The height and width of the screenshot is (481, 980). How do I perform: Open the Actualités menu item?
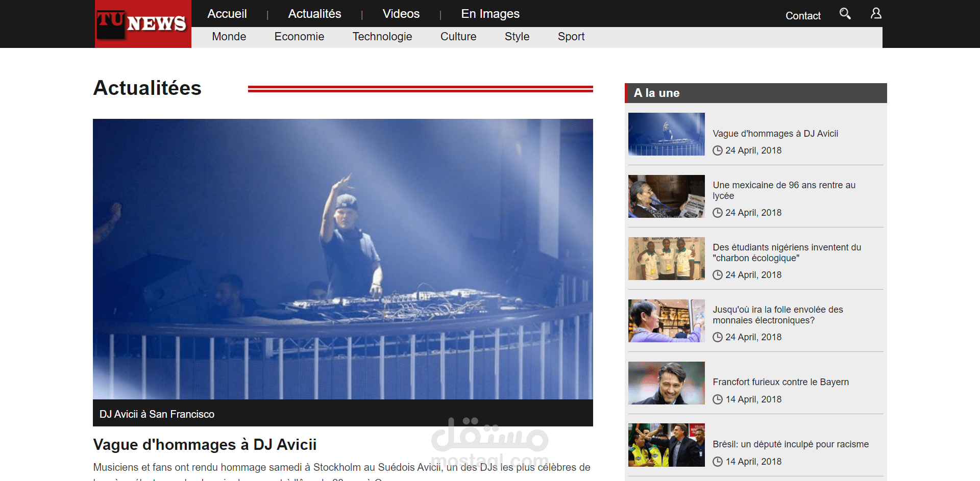314,14
